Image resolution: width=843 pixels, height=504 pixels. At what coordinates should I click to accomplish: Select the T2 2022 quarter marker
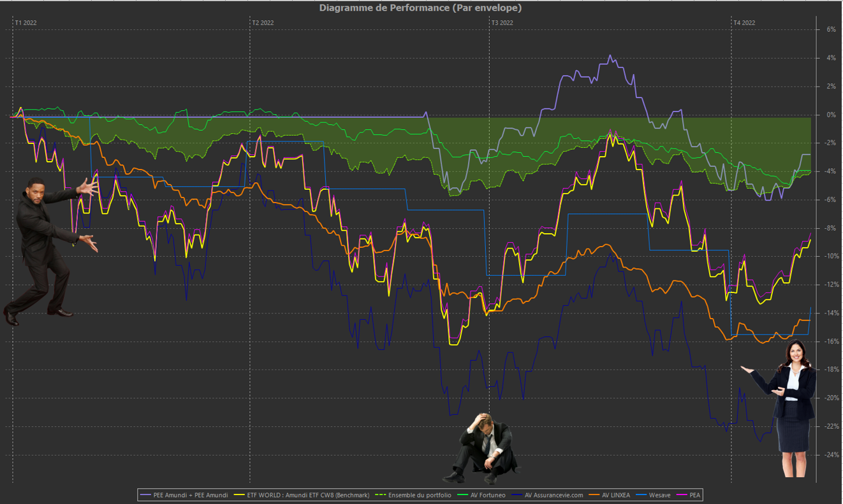263,23
